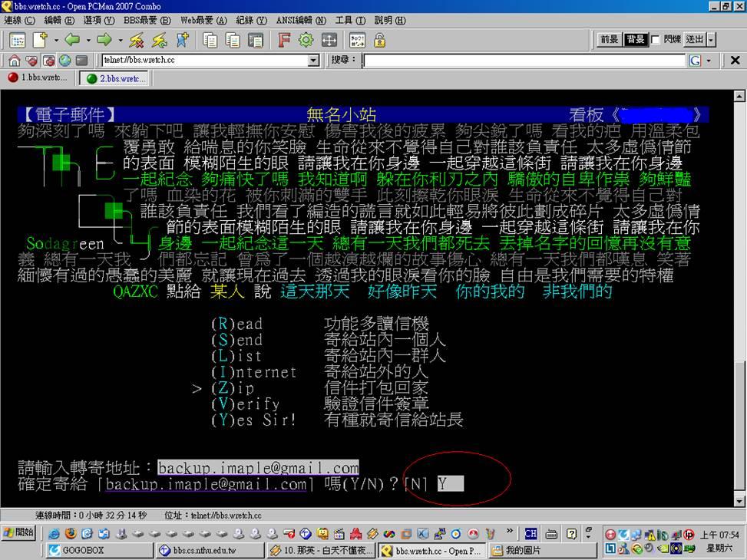The width and height of the screenshot is (747, 560).
Task: Expand the telnet address bar dropdown
Action: [313, 61]
